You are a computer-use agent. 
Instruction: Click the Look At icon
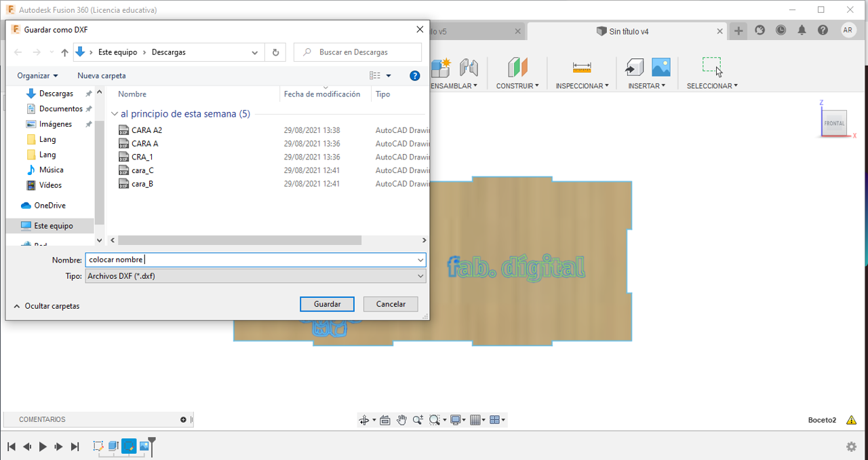pyautogui.click(x=385, y=420)
